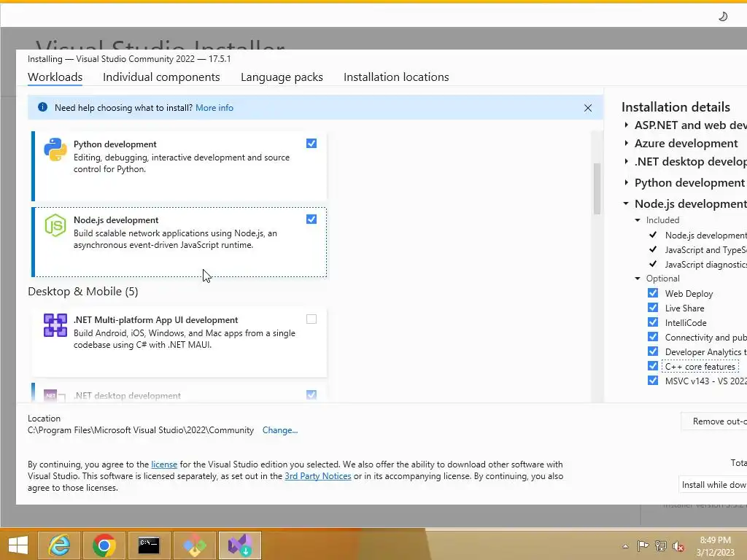Viewport: 747px width, 560px height.
Task: Switch to Language packs tab
Action: click(282, 77)
